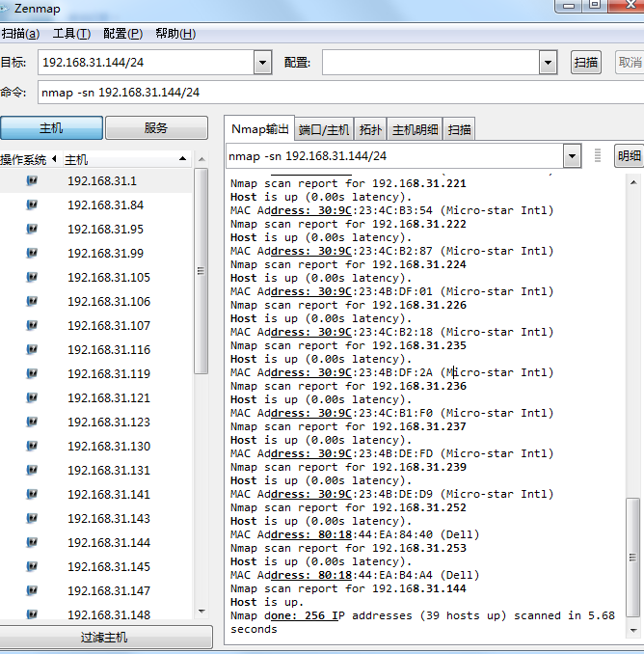
Task: Open the 配置 profile dropdown arrow
Action: coord(548,63)
